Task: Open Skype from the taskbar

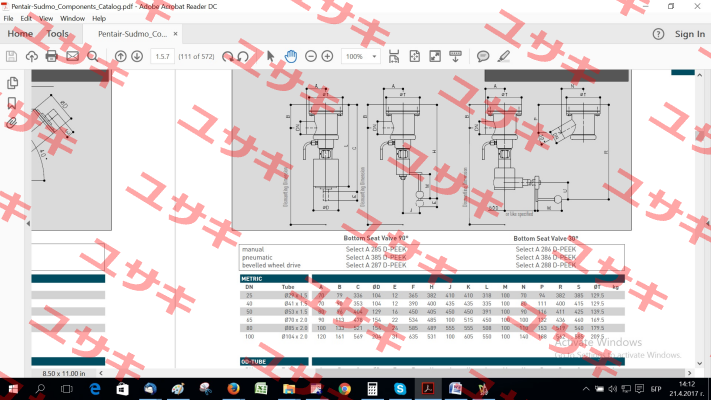Action: coord(400,389)
